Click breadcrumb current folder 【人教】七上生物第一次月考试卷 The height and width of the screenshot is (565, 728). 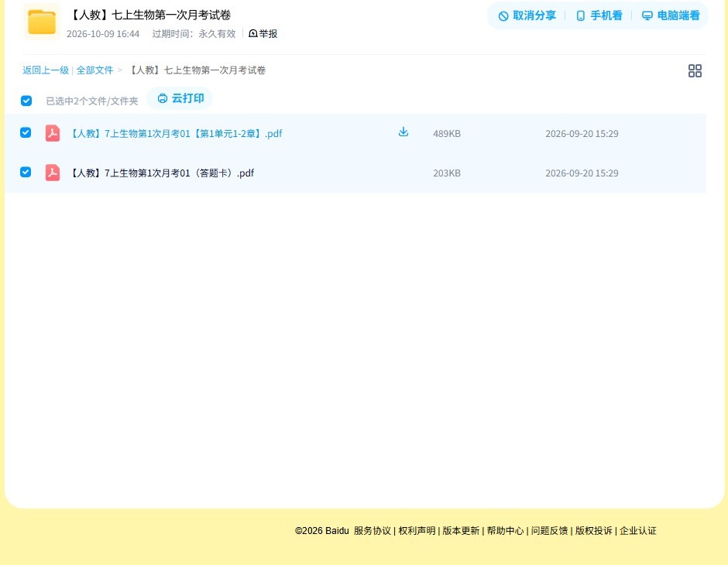coord(197,70)
